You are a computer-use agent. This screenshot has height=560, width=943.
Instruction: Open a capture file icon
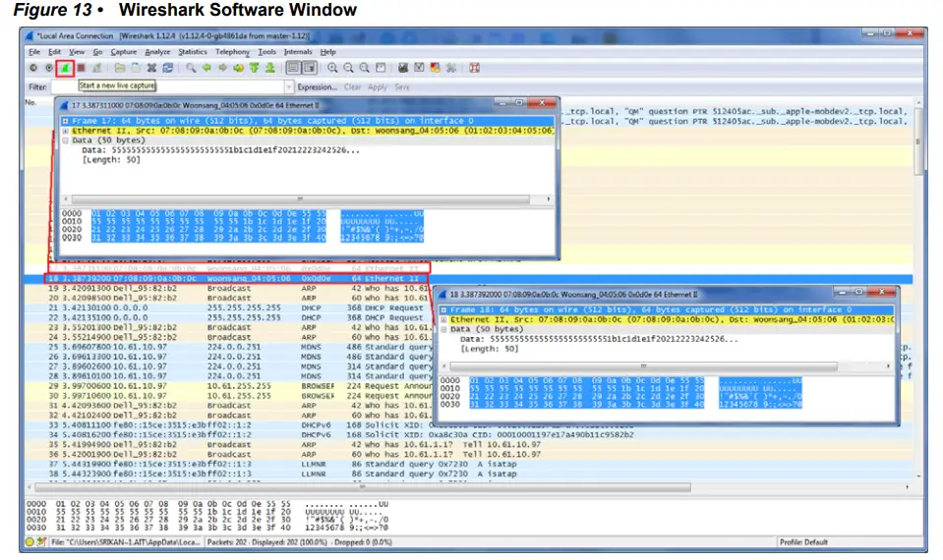[x=120, y=68]
